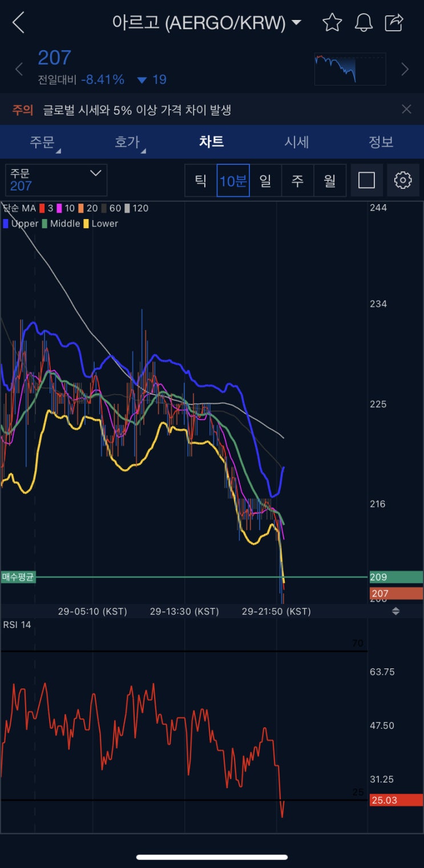Go to the next coin with the right chevron
Viewport: 424px width, 868px height.
[x=405, y=69]
